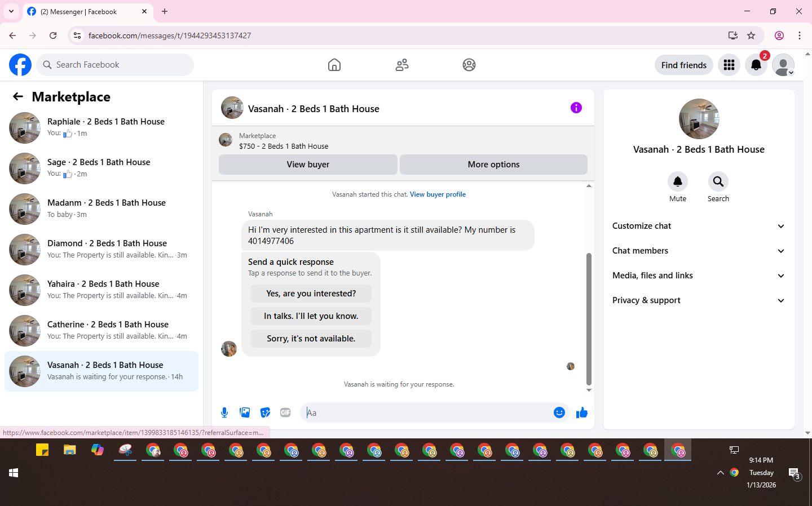Open Sticky Notes from taskbar
This screenshot has width=812, height=506.
point(42,450)
